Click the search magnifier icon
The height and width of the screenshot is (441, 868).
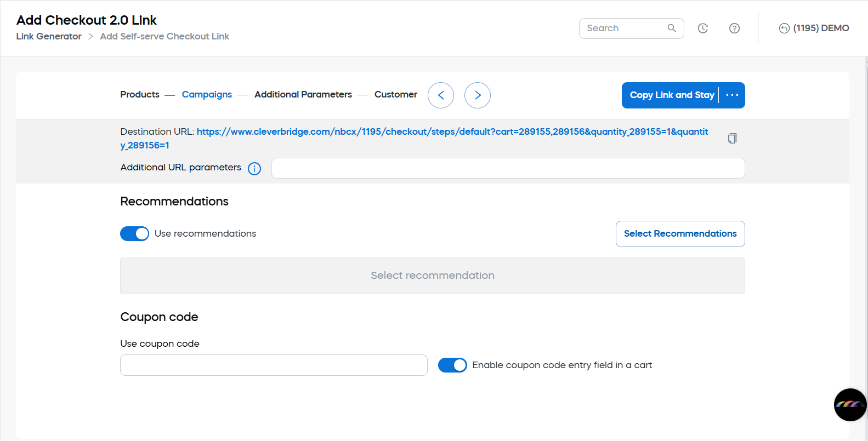(672, 28)
